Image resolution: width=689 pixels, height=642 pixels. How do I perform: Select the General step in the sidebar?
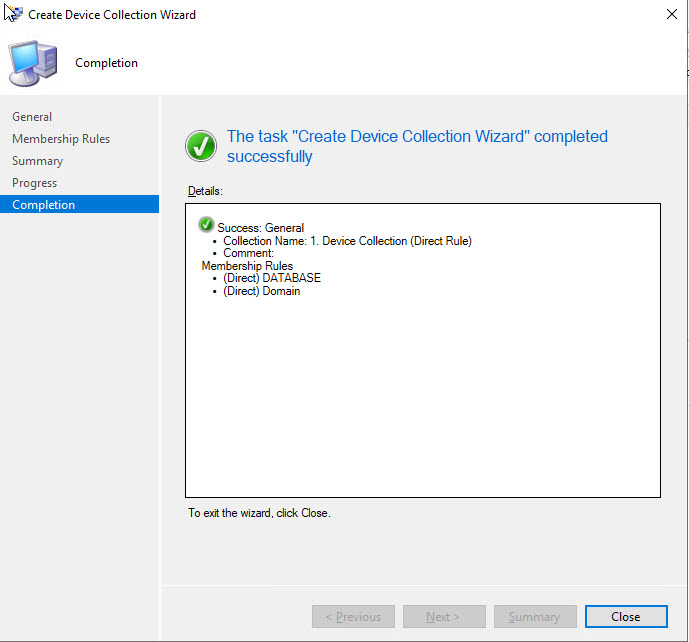[x=32, y=117]
